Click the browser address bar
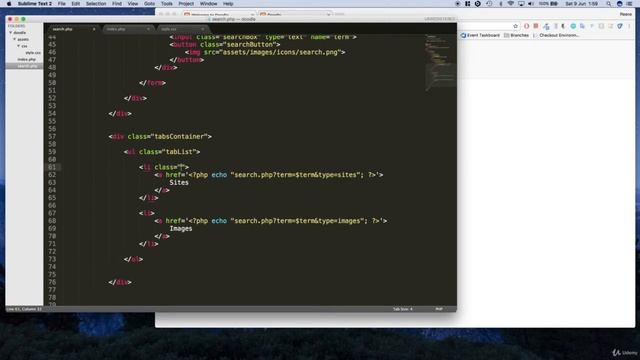Viewport: 640px width, 360px height. point(484,26)
